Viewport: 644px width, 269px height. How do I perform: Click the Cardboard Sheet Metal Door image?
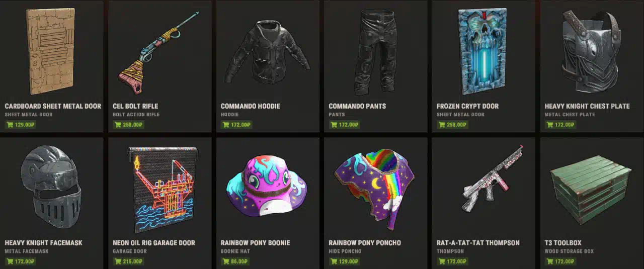pyautogui.click(x=50, y=51)
